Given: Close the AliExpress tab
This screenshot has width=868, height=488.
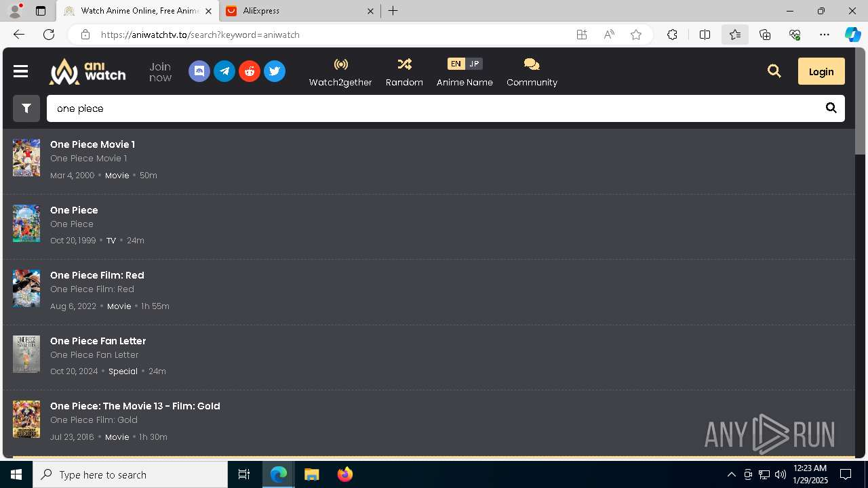Looking at the screenshot, I should [x=370, y=11].
